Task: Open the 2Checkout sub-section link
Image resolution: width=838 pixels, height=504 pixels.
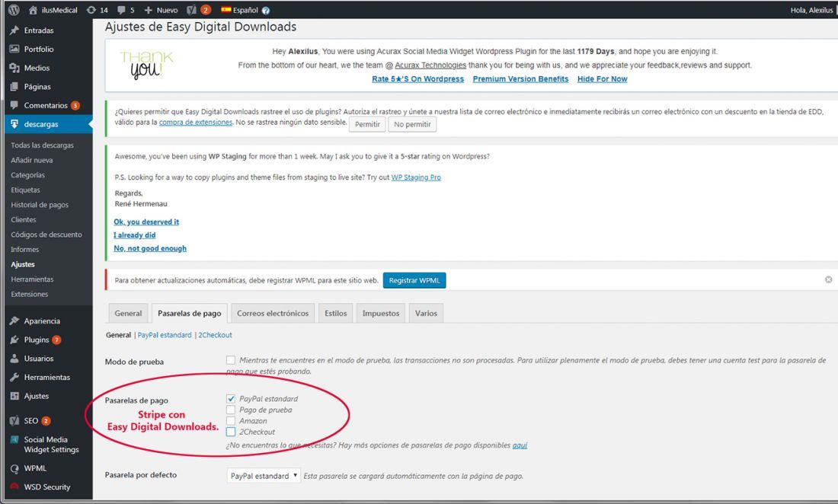Action: [x=216, y=335]
